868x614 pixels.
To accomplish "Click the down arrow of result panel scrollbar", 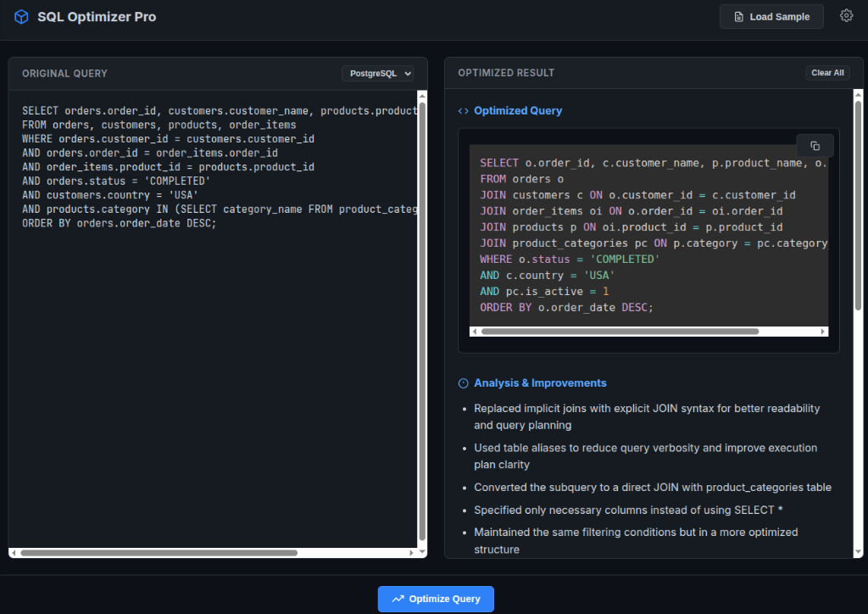I will click(858, 552).
